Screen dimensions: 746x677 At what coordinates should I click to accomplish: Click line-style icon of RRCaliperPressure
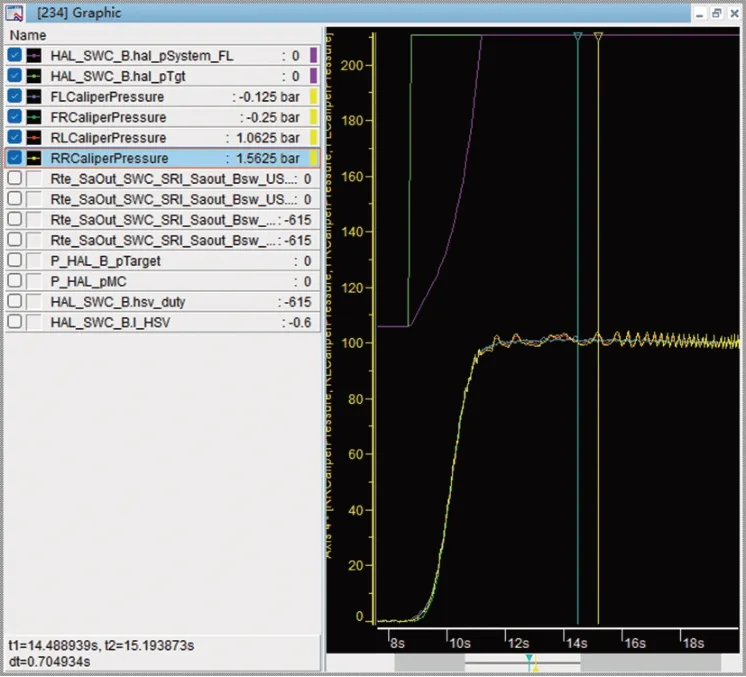pos(34,157)
